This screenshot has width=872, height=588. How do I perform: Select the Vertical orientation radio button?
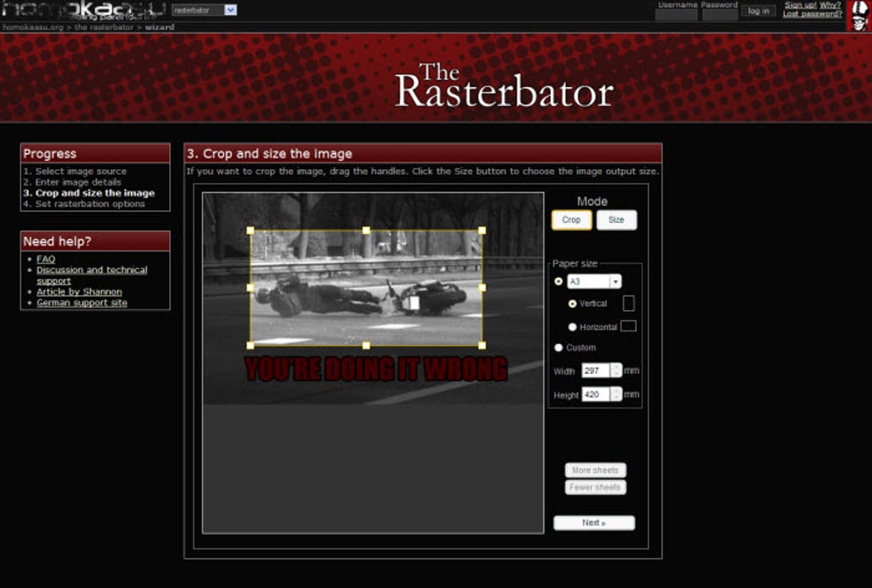click(572, 303)
